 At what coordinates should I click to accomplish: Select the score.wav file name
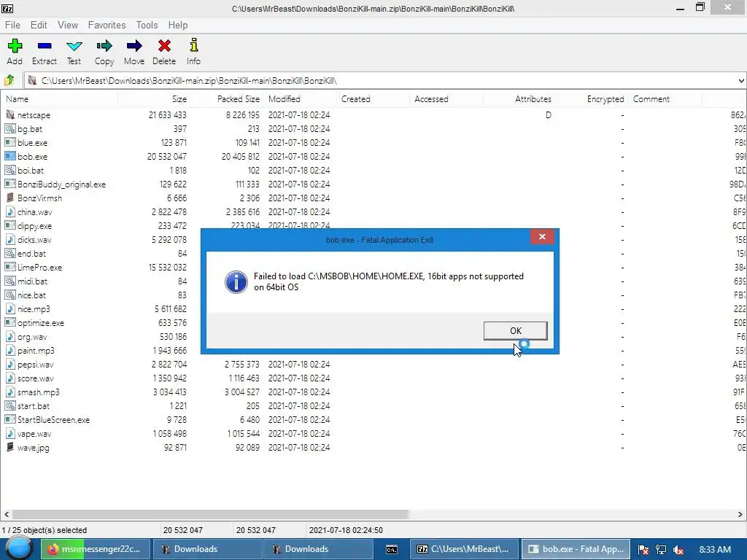tap(35, 378)
